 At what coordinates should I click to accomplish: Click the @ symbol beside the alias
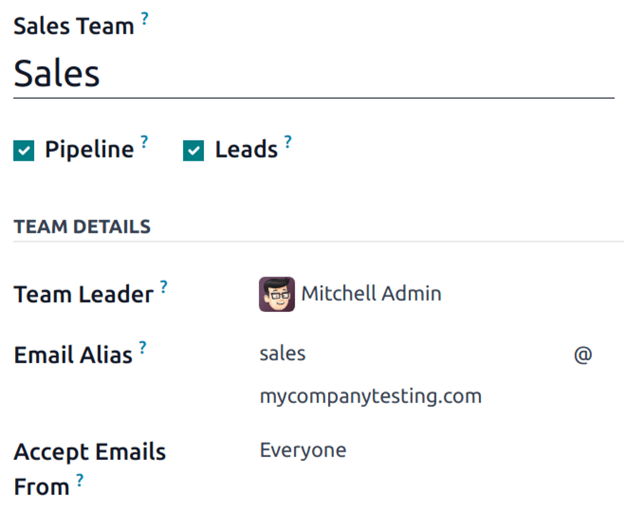coord(583,354)
